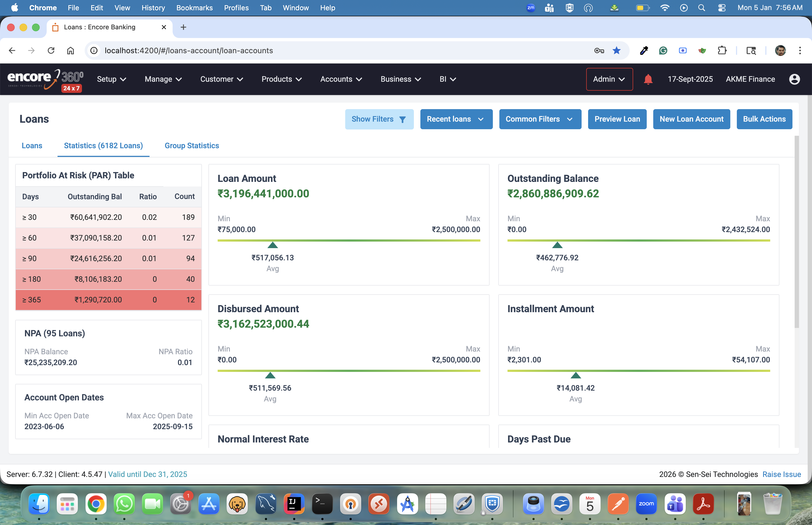
Task: Open the Accounts navigation menu
Action: tap(341, 79)
